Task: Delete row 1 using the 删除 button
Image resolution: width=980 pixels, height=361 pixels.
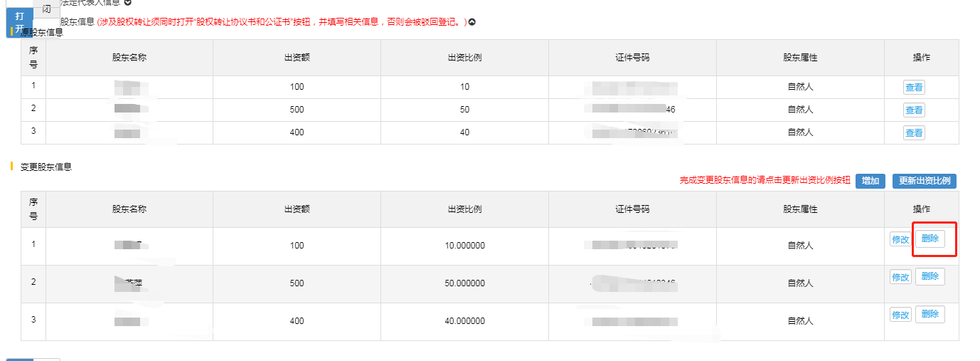Action: click(x=930, y=239)
